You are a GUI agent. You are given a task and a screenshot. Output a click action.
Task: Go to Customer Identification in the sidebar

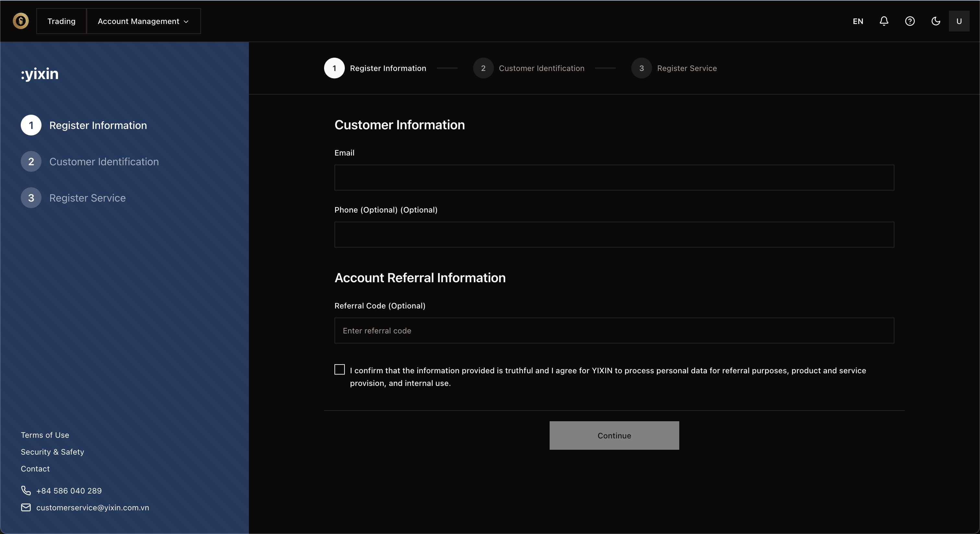pyautogui.click(x=104, y=162)
